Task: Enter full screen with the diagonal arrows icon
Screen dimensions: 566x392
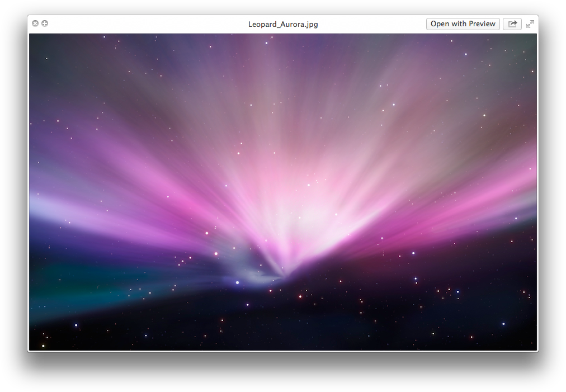Action: pos(530,24)
